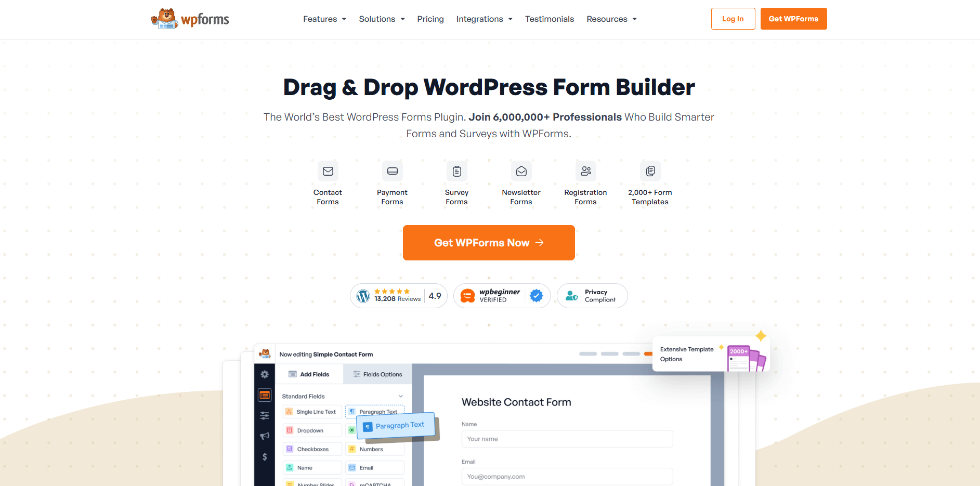Click the Your name input field
Image resolution: width=980 pixels, height=486 pixels.
567,439
